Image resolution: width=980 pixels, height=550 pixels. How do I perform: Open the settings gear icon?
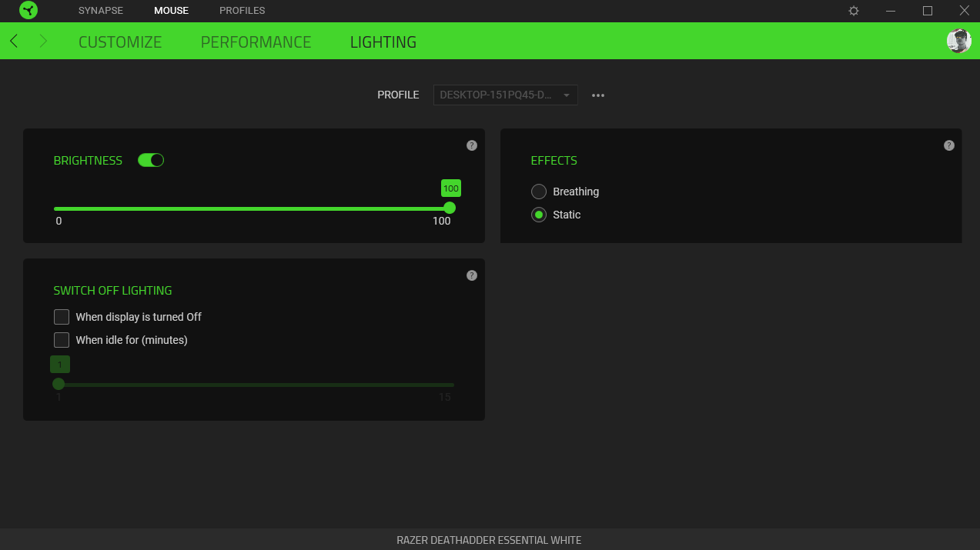click(854, 11)
